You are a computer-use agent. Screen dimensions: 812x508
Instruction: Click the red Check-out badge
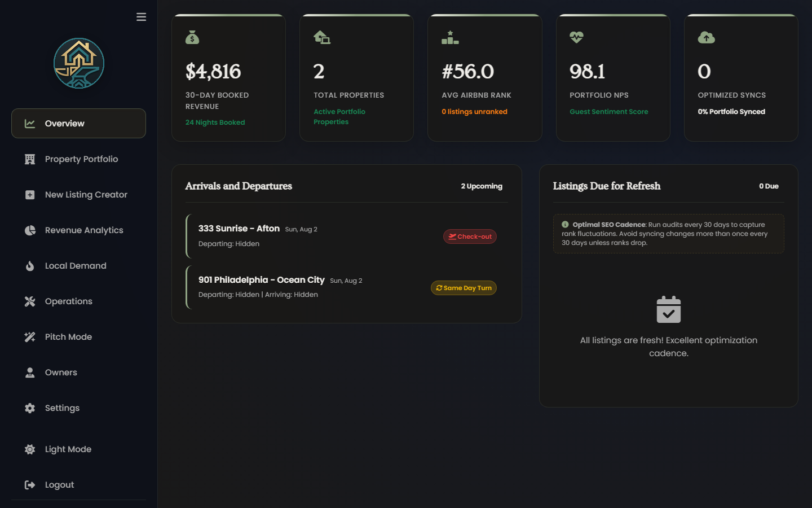470,237
